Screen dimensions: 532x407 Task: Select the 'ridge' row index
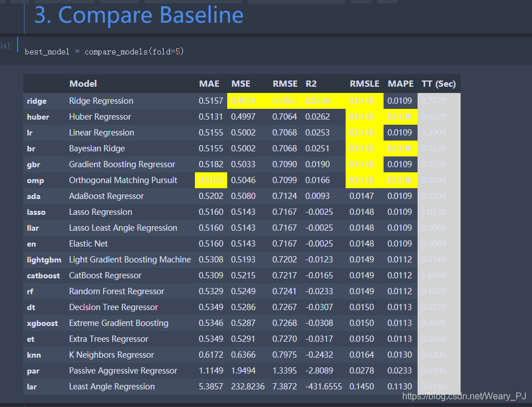point(37,101)
